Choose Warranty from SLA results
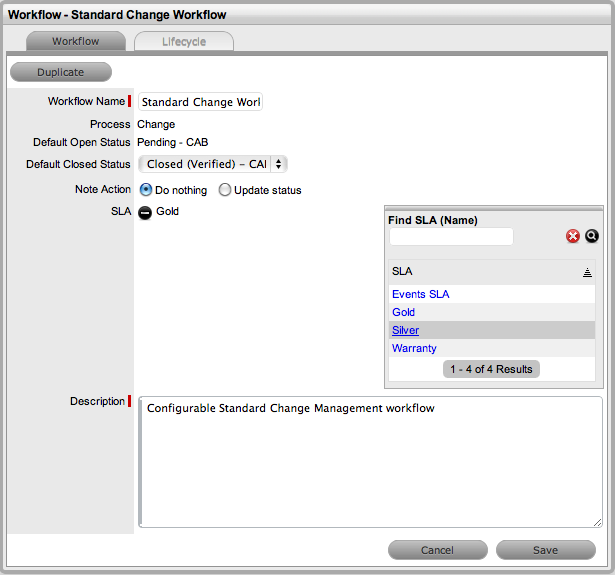Screen dimensions: 615x575 click(x=414, y=348)
